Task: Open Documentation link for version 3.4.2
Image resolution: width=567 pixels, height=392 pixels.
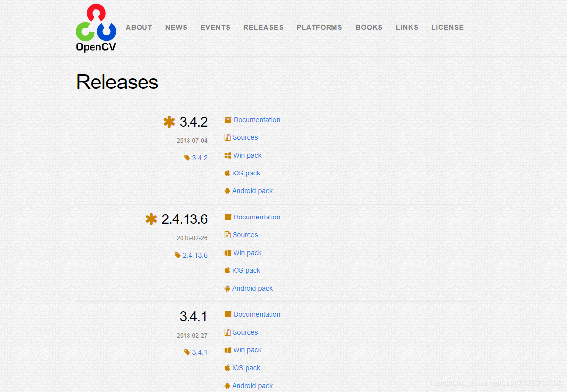Action: click(x=257, y=120)
